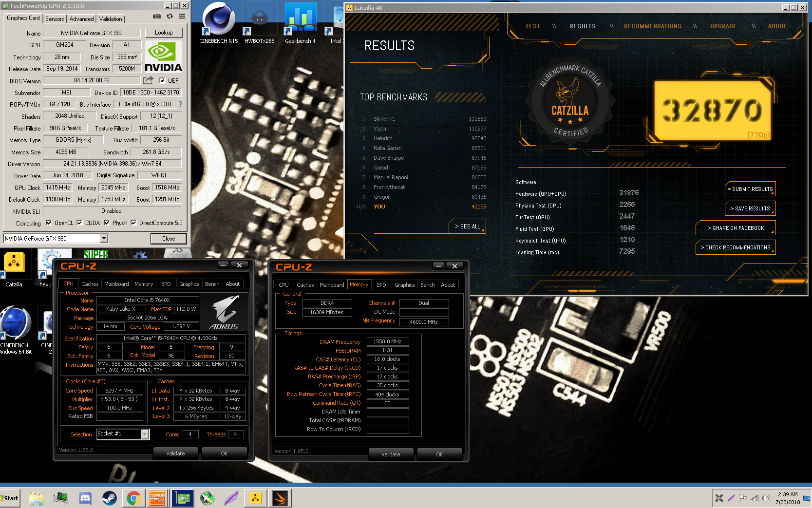Open the Geekbench 4 desktop shortcut
The image size is (812, 508).
[x=300, y=23]
